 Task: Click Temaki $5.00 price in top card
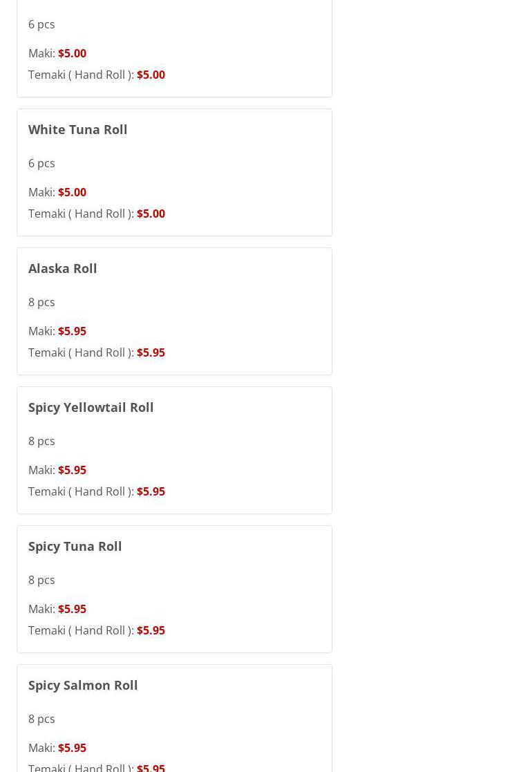[151, 75]
